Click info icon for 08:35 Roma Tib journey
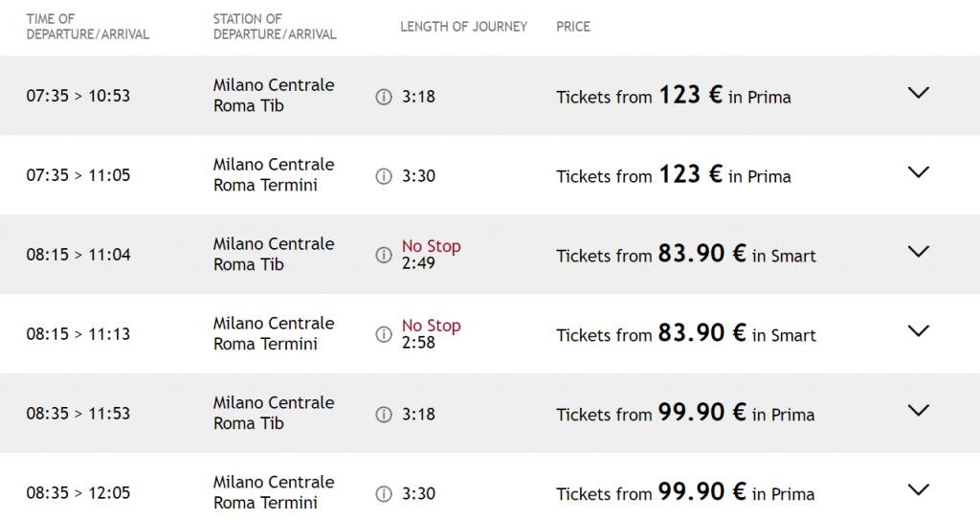The height and width of the screenshot is (520, 980). tap(384, 414)
